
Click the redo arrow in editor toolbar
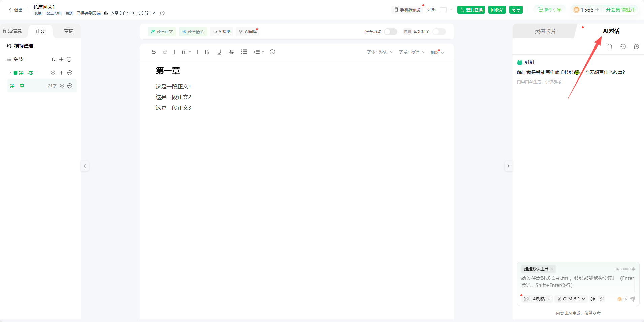coord(165,52)
